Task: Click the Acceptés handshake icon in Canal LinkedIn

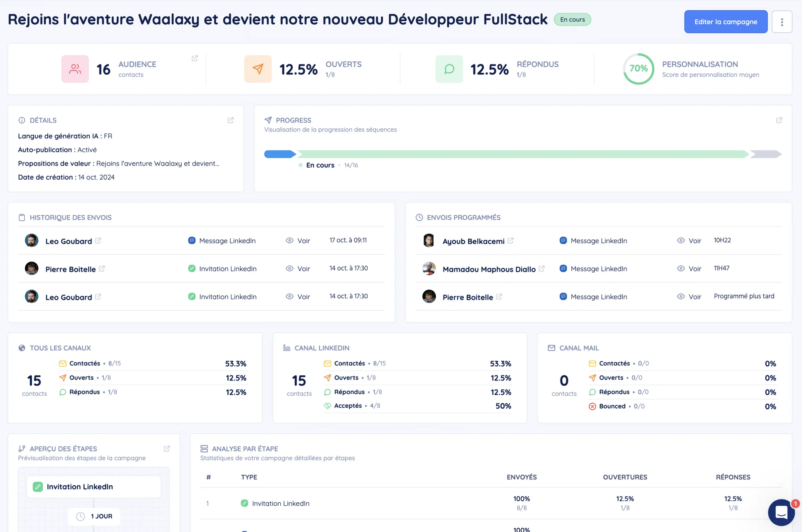Action: (x=327, y=406)
